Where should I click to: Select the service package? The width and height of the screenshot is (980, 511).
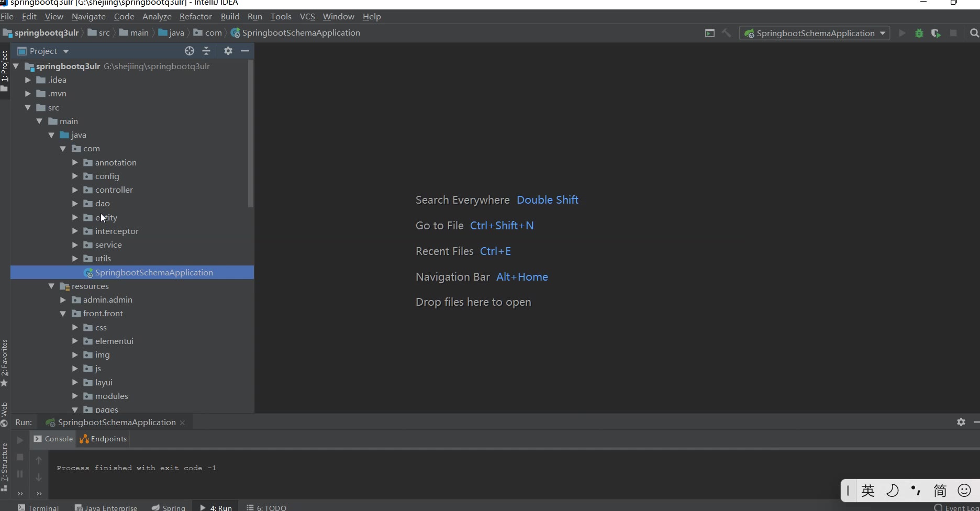click(x=108, y=245)
